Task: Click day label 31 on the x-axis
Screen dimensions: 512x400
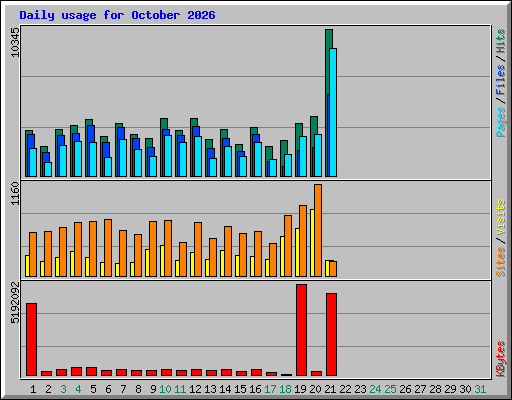Action: point(480,389)
